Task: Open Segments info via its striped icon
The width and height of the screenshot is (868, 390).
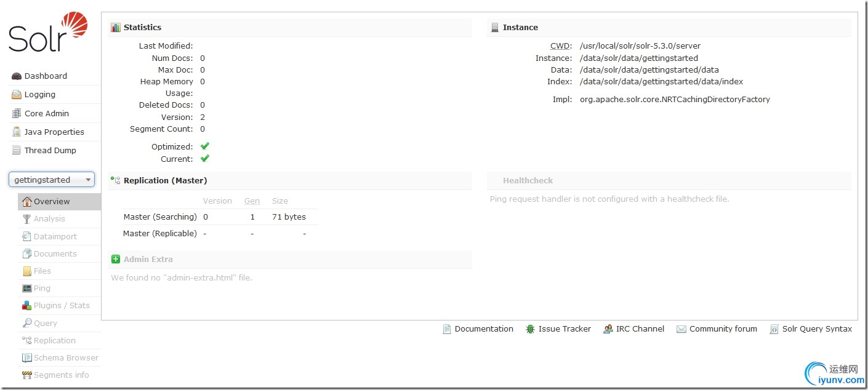Action: coord(26,375)
